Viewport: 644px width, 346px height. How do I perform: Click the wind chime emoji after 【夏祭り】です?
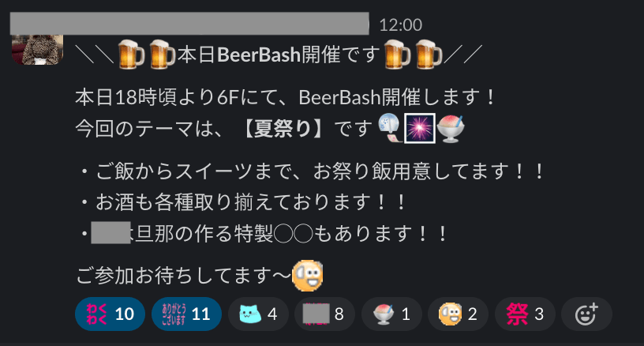click(390, 128)
